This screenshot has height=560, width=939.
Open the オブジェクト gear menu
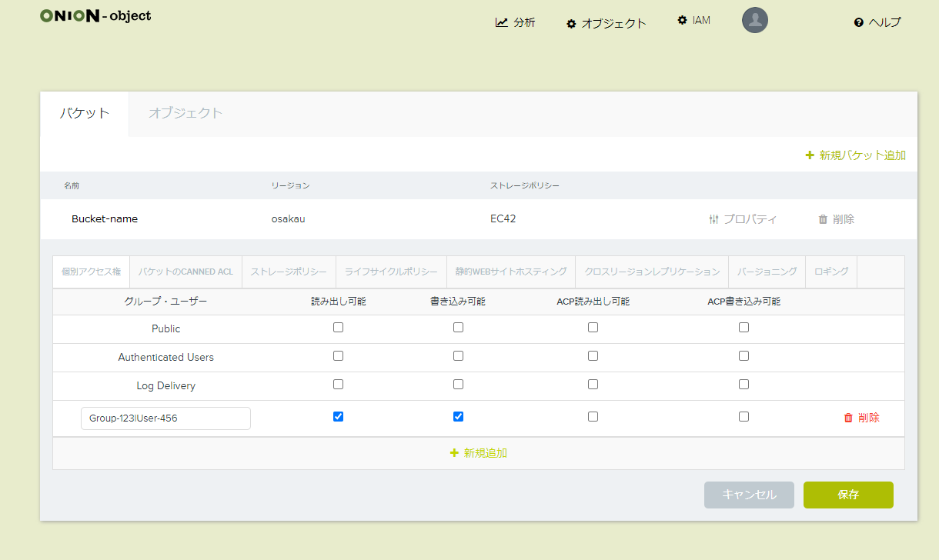click(x=571, y=24)
